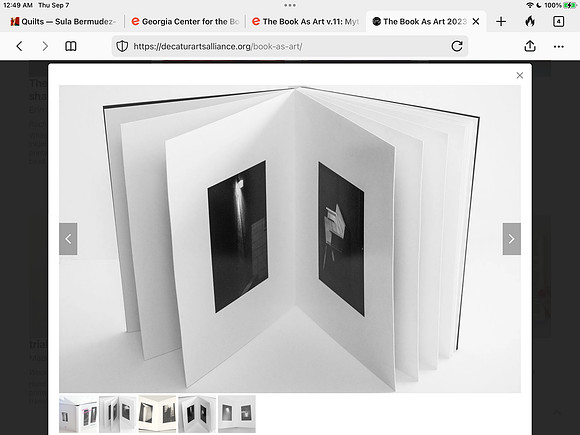Open the first thumbnail with pink-marked book
Screen dimensions: 580x435
pyautogui.click(x=78, y=414)
